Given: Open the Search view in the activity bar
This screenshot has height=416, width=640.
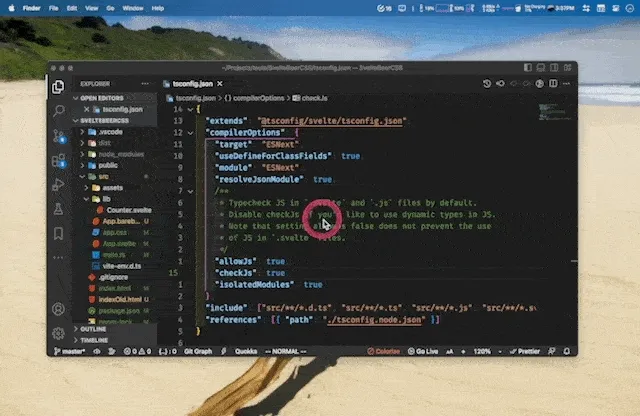Looking at the screenshot, I should tap(59, 110).
